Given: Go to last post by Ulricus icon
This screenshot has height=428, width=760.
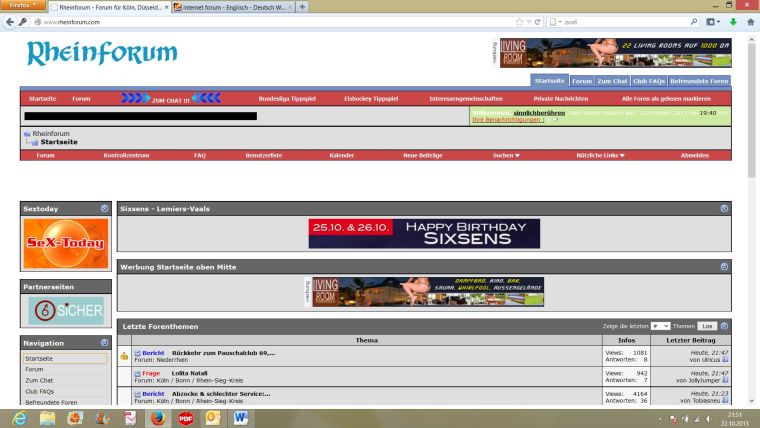Looking at the screenshot, I should coord(725,360).
